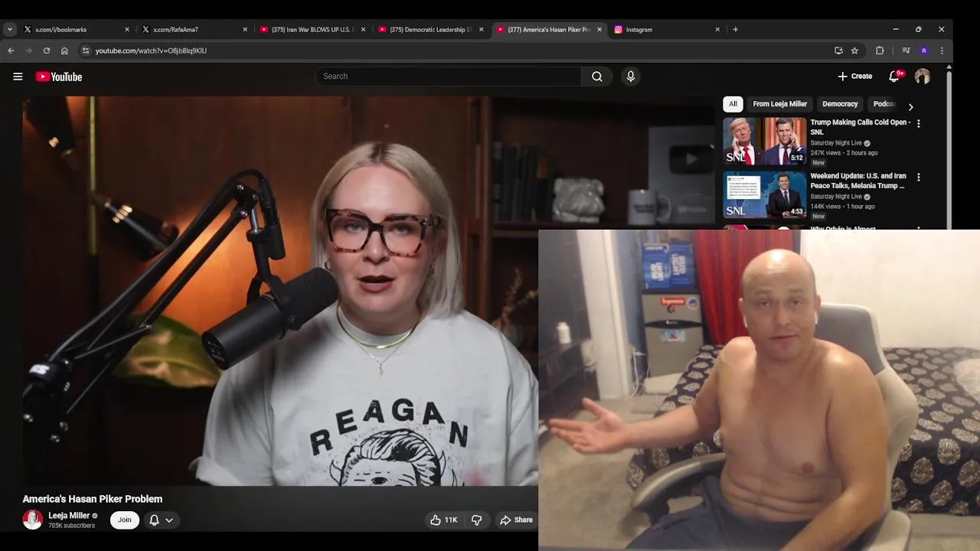Click the Create button
This screenshot has height=551, width=980.
(855, 77)
